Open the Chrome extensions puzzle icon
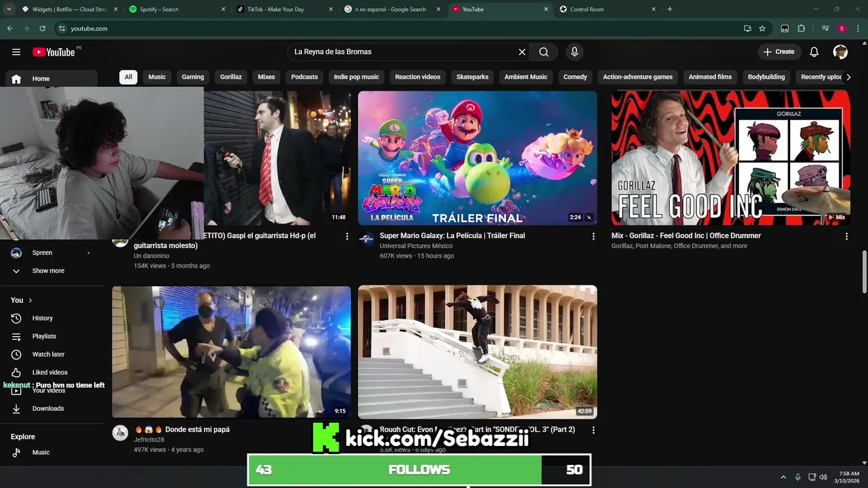This screenshot has height=488, width=868. [x=802, y=28]
